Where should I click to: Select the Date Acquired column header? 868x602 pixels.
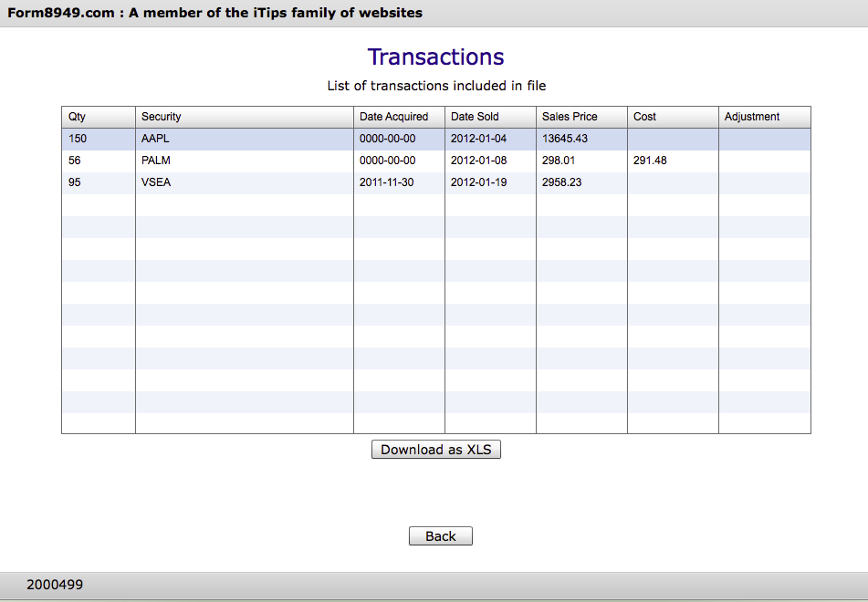[399, 117]
